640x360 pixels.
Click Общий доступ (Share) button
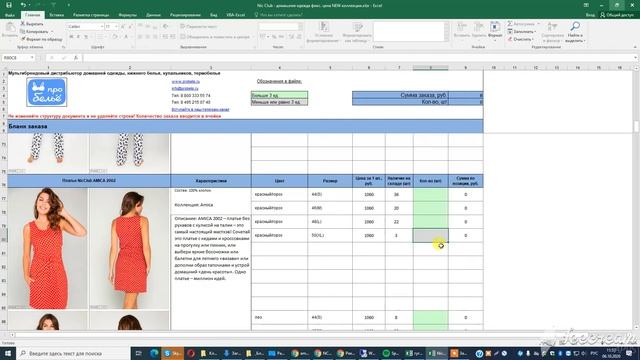coord(617,15)
